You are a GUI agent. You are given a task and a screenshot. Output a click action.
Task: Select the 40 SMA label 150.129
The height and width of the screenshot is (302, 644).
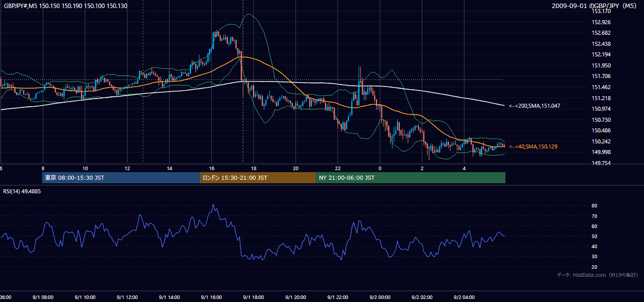pyautogui.click(x=534, y=146)
